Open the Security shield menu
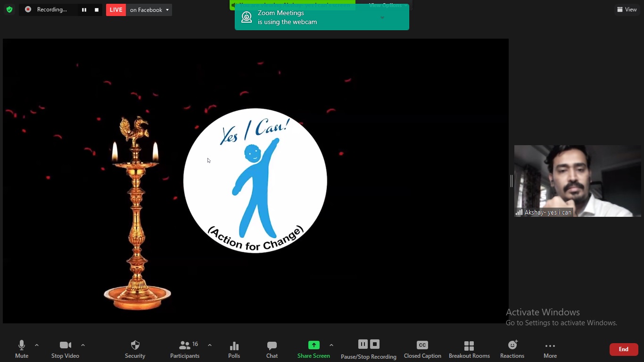Screen dimensions: 644x362 [x=135, y=349]
